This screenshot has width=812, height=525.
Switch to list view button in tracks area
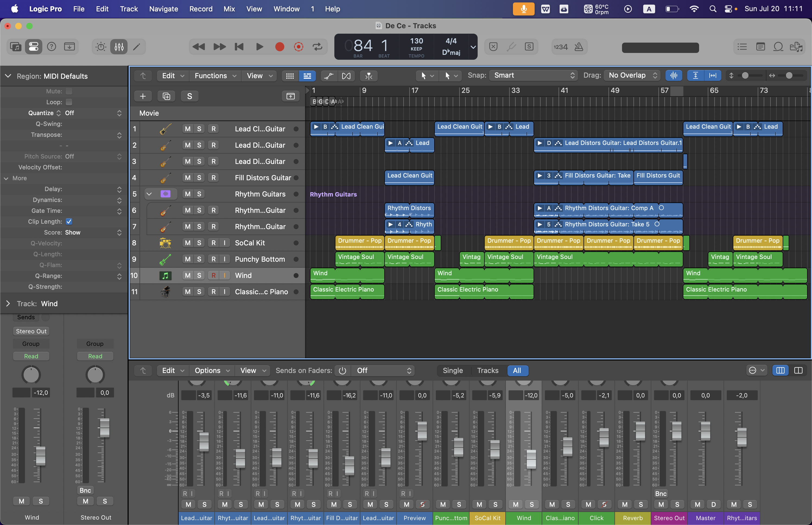click(x=307, y=76)
